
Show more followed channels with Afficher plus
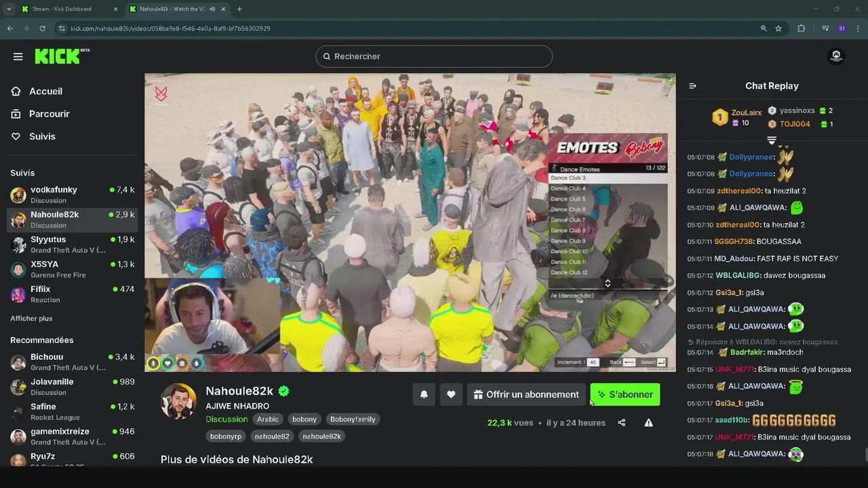pyautogui.click(x=31, y=319)
